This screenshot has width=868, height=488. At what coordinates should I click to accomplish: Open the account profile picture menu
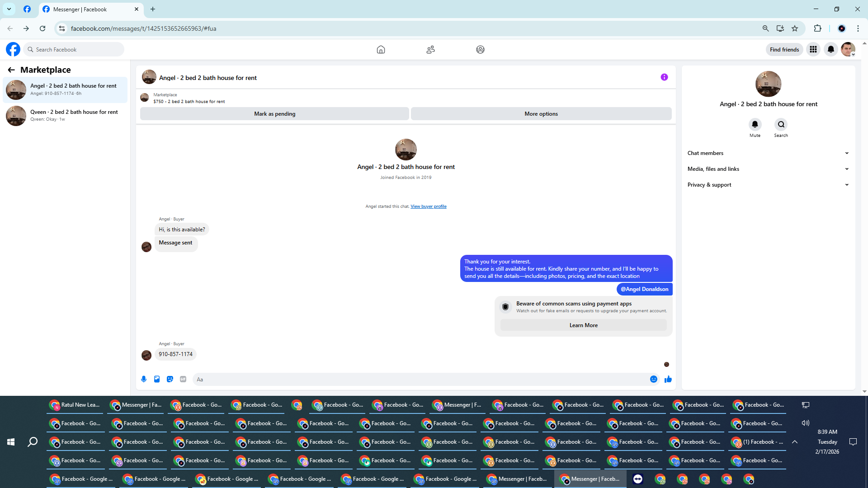click(x=848, y=50)
